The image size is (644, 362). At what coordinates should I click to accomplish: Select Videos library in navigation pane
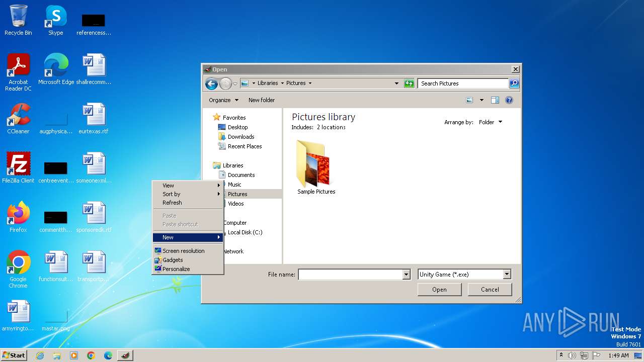(235, 204)
